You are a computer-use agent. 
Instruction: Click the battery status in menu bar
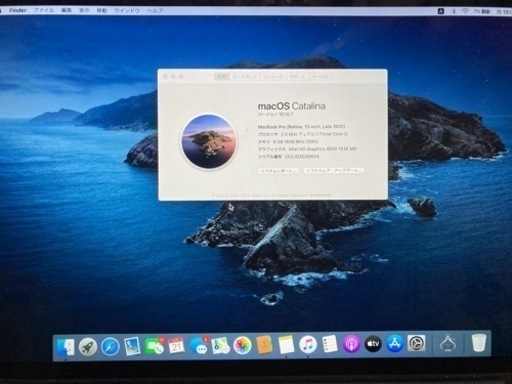(482, 11)
